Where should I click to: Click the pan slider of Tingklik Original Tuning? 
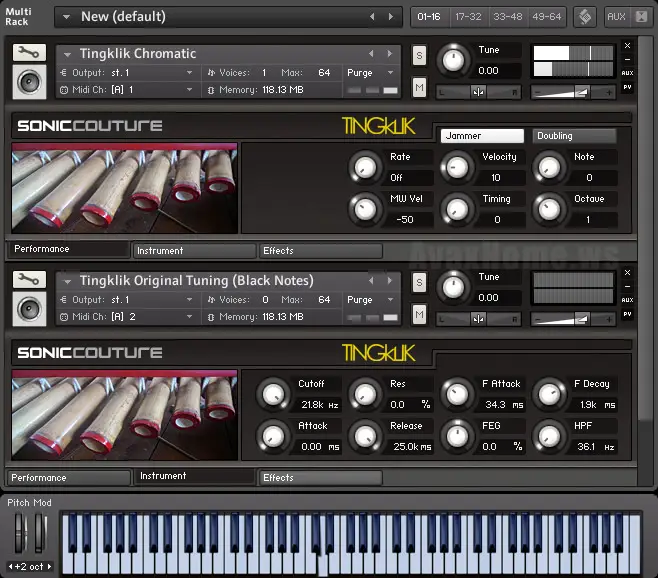[x=478, y=319]
